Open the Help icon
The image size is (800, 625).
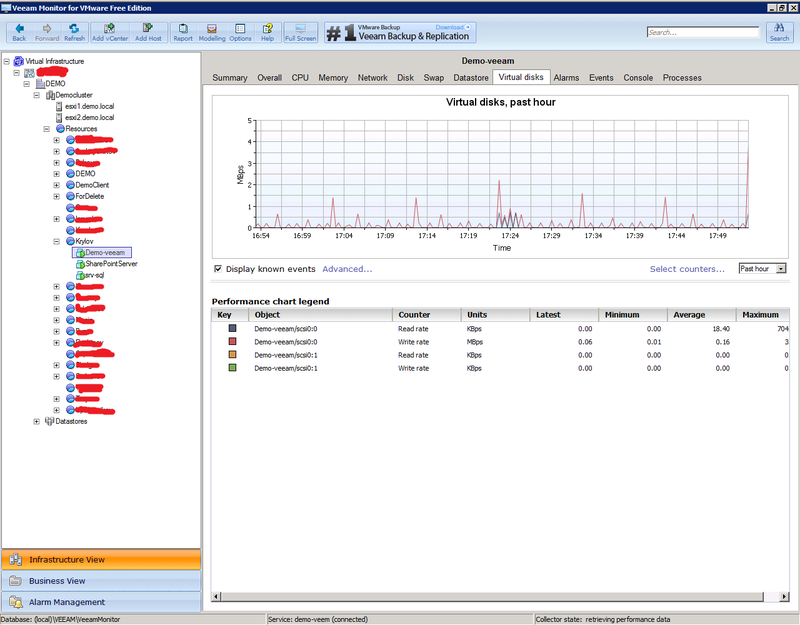point(267,32)
